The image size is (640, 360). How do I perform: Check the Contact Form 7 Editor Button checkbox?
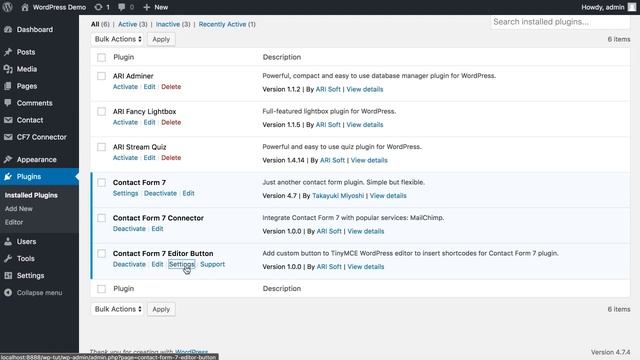coord(101,253)
